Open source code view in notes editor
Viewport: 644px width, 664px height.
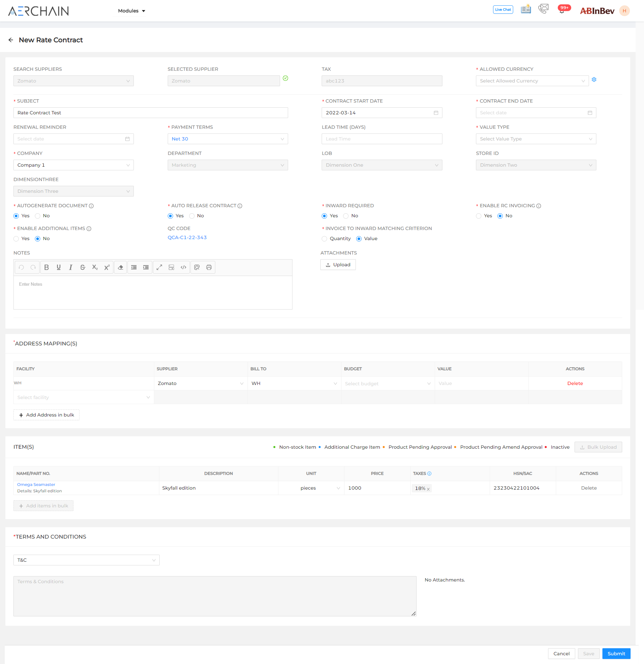(x=183, y=267)
